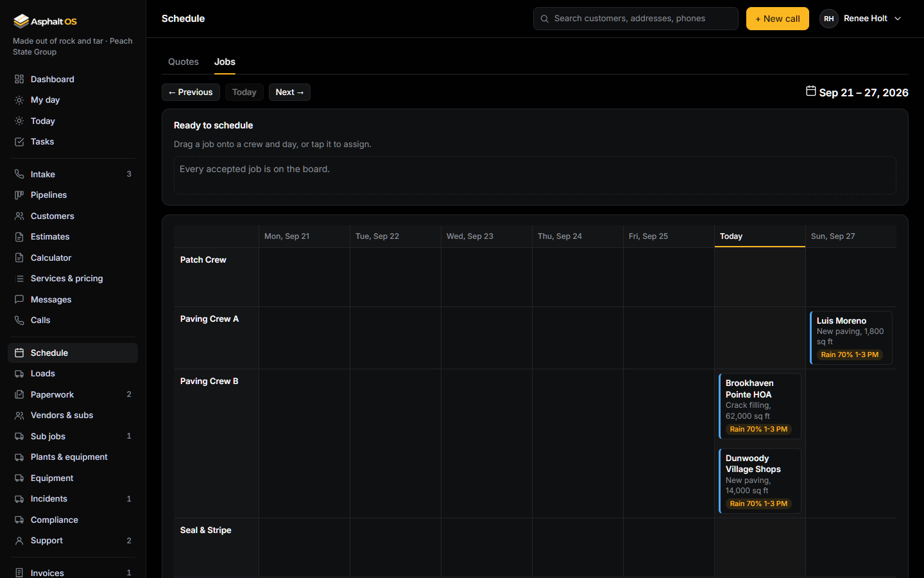Open Plants & equipment in the sidebar

click(x=73, y=457)
